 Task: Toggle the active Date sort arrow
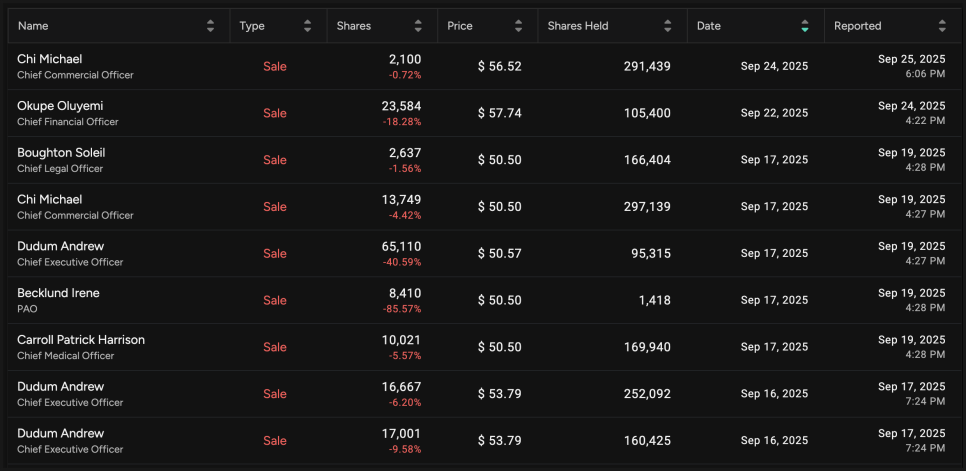805,26
